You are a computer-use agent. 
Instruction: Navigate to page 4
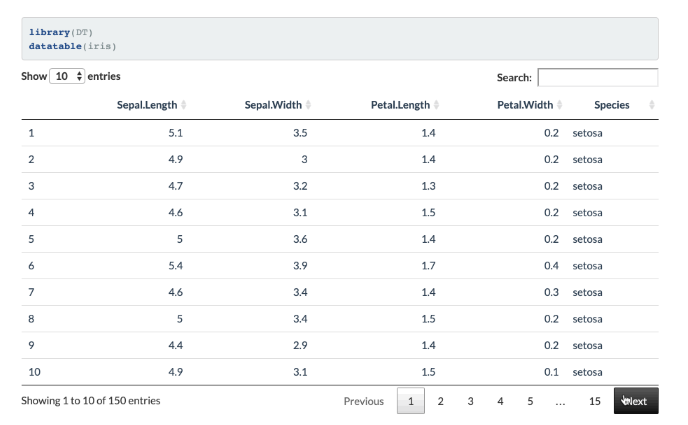coord(500,401)
